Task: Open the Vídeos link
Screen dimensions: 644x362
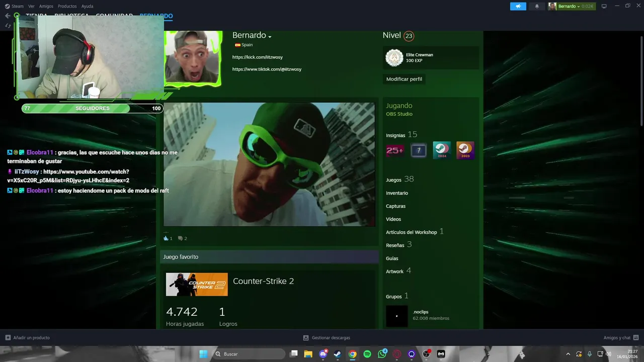Action: pos(393,219)
